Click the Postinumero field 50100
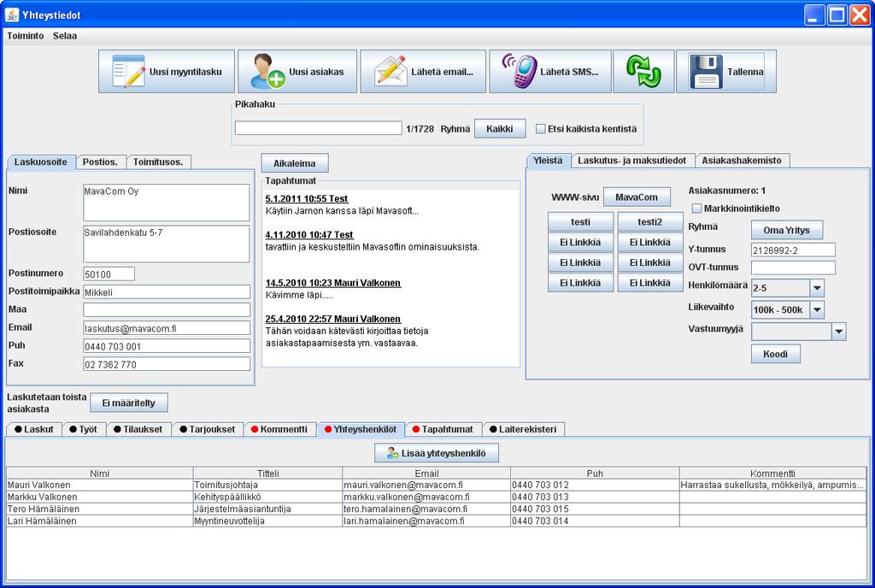 click(x=109, y=274)
